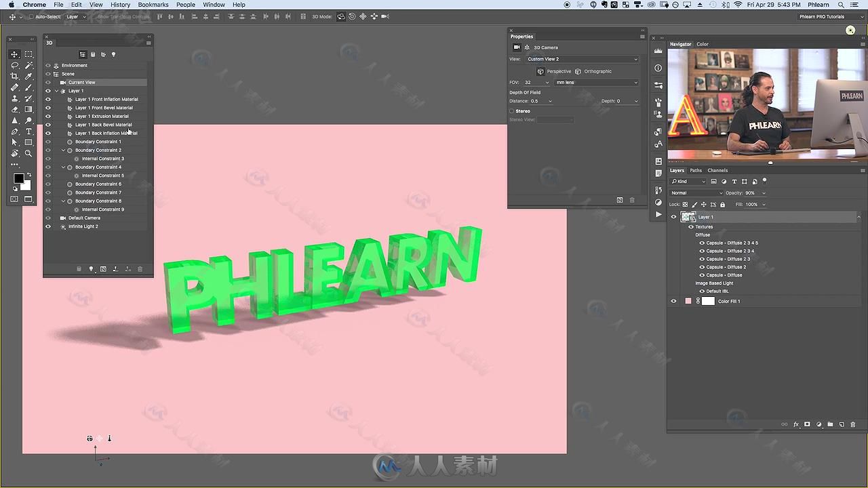The width and height of the screenshot is (868, 488).
Task: Select the Type tool
Action: pos(28,131)
